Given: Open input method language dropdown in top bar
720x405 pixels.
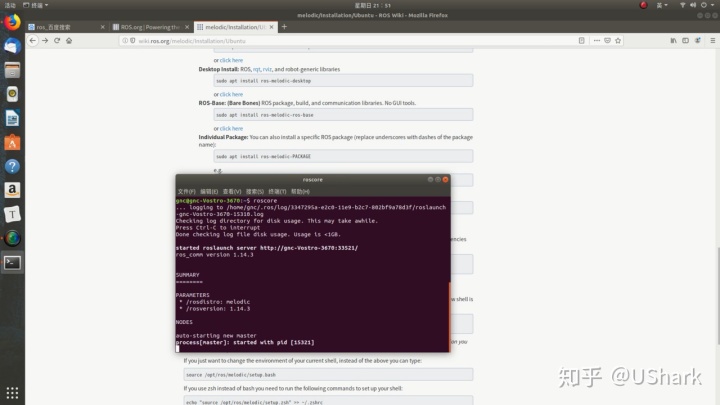Looking at the screenshot, I should [x=662, y=5].
